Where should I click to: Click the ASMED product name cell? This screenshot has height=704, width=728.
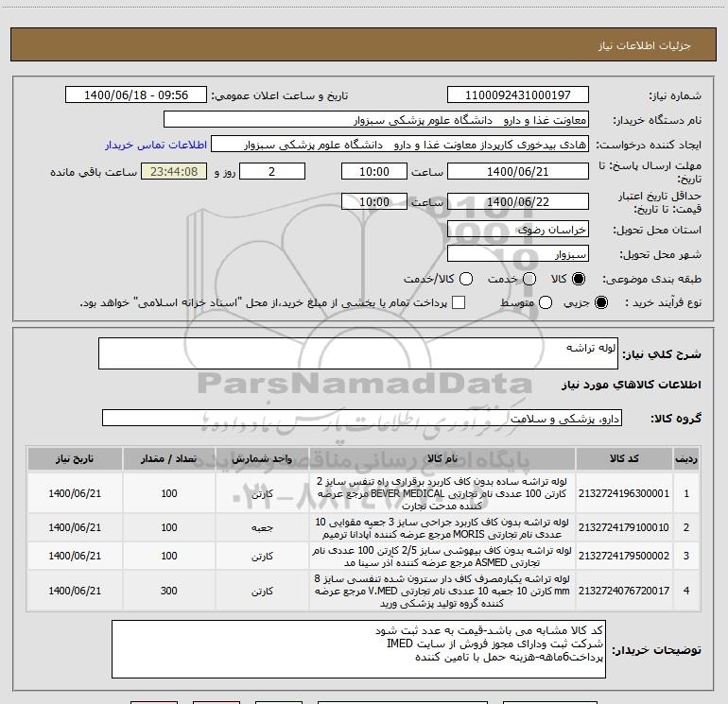click(x=442, y=556)
